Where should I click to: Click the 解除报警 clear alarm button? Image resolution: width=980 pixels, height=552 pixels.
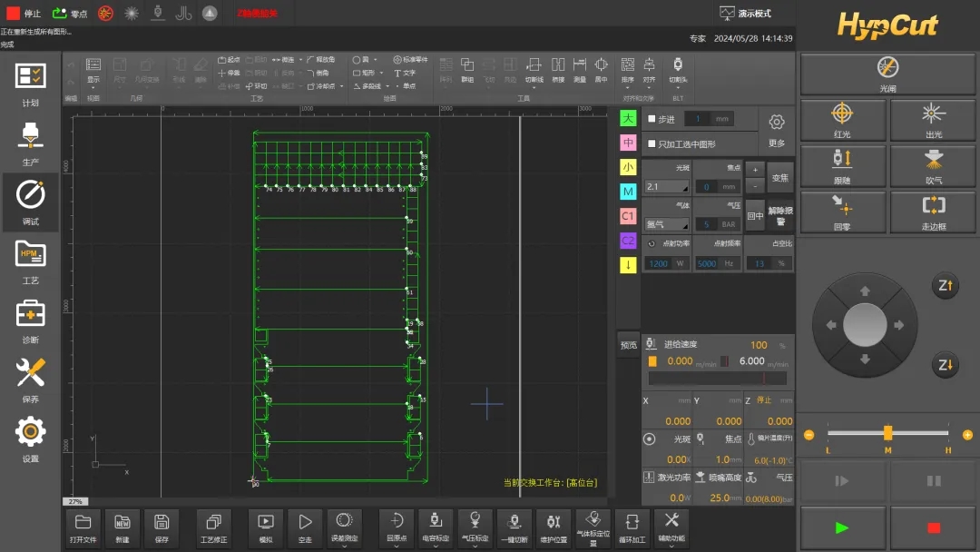pos(780,216)
